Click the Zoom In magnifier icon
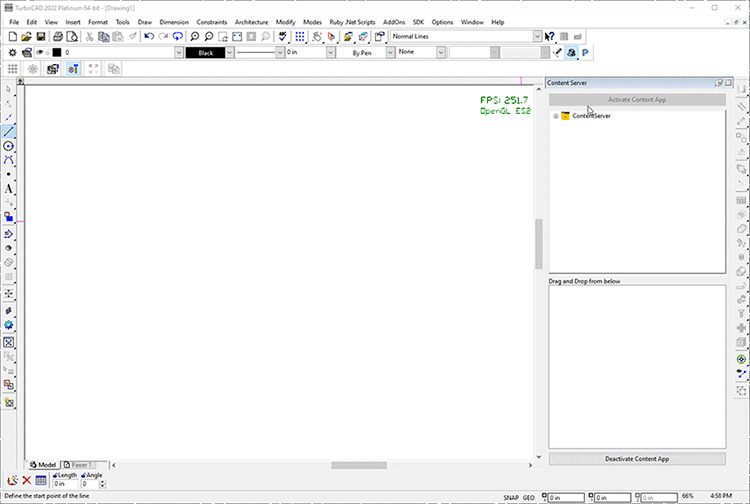Image resolution: width=750 pixels, height=504 pixels. (195, 36)
